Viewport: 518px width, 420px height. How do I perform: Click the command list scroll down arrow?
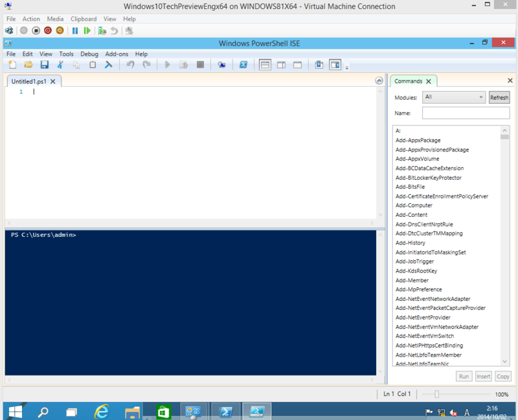pyautogui.click(x=504, y=362)
